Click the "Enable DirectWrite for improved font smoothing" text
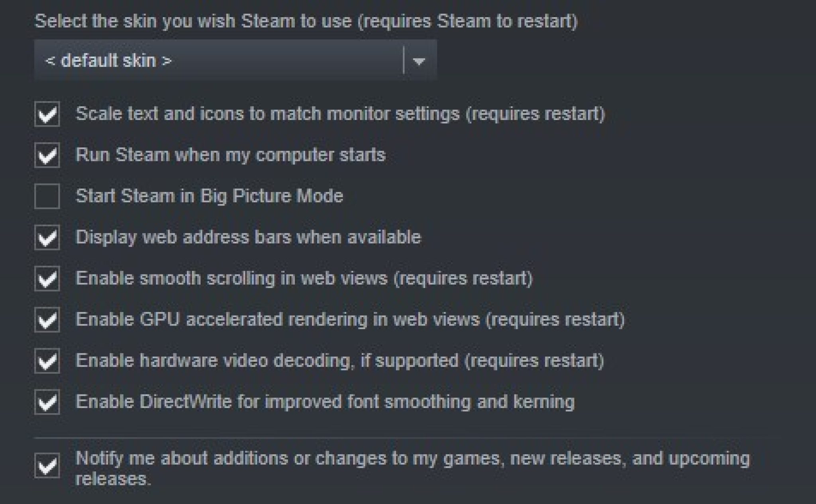Viewport: 816px width, 504px height. pos(327,402)
